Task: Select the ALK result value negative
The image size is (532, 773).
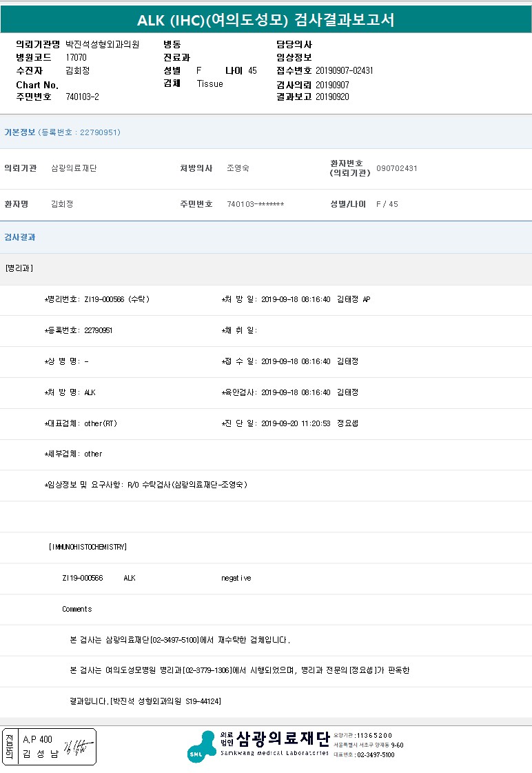Action: click(236, 579)
